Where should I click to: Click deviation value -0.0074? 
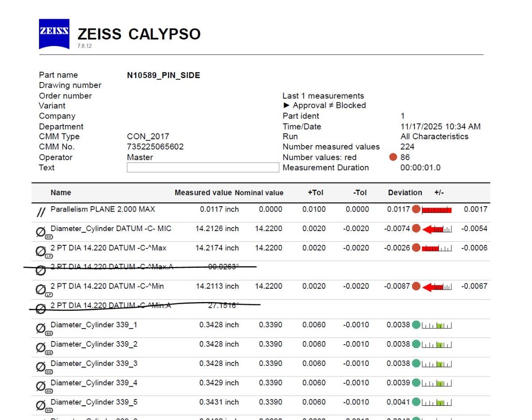click(397, 229)
